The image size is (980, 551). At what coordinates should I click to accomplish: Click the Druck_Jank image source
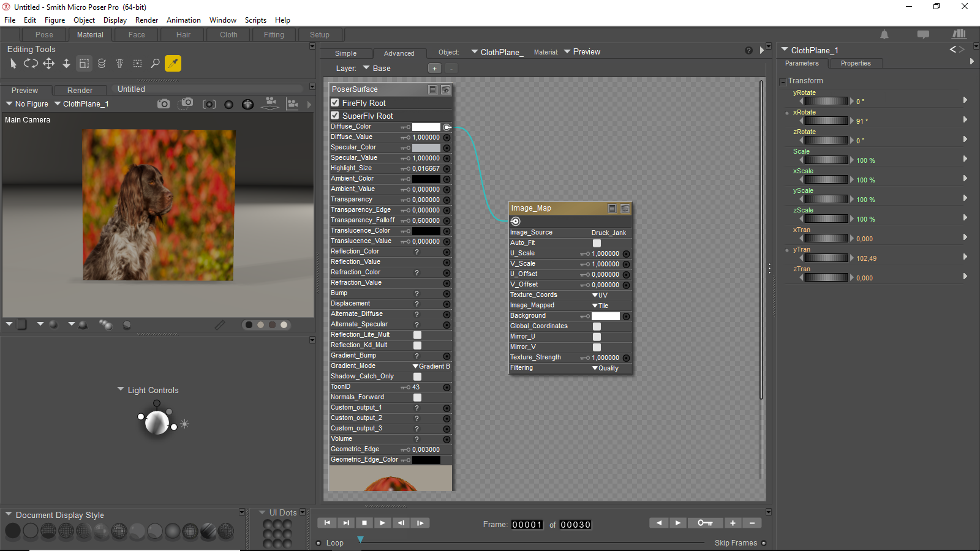(x=608, y=233)
